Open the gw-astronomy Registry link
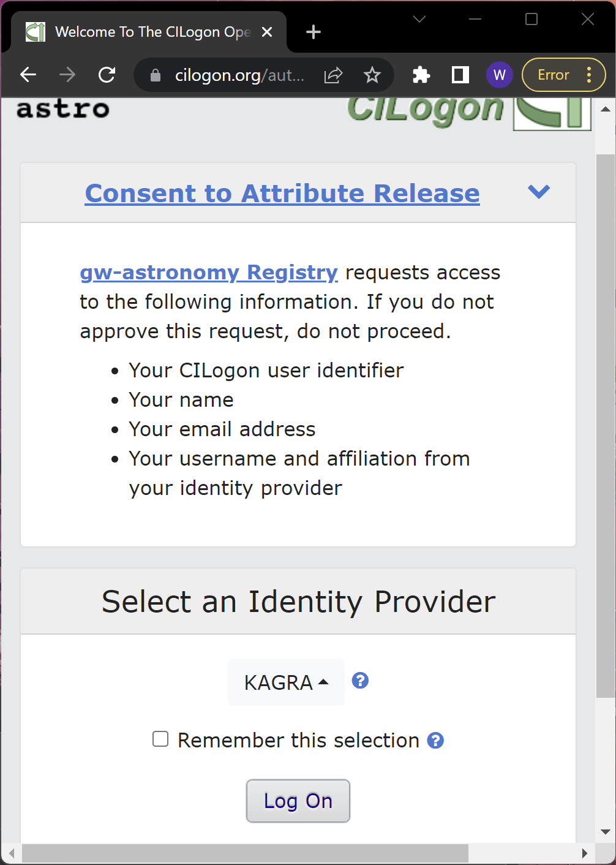The height and width of the screenshot is (865, 616). pos(209,273)
